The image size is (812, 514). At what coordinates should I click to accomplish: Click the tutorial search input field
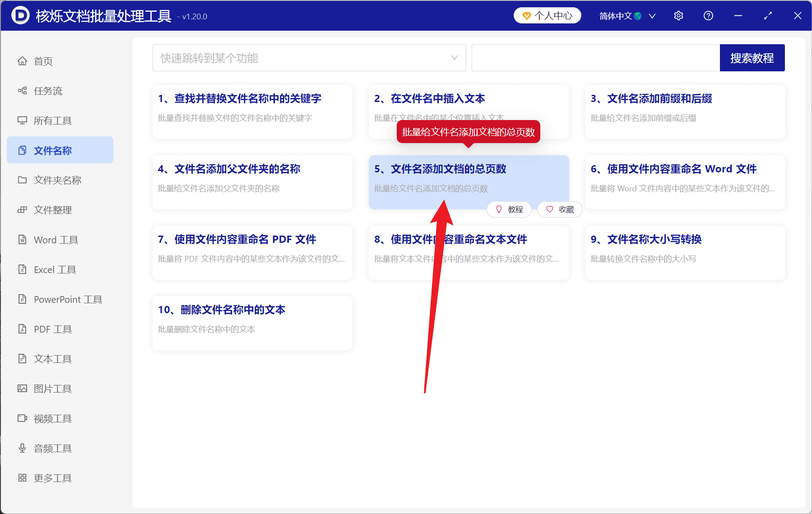click(595, 58)
